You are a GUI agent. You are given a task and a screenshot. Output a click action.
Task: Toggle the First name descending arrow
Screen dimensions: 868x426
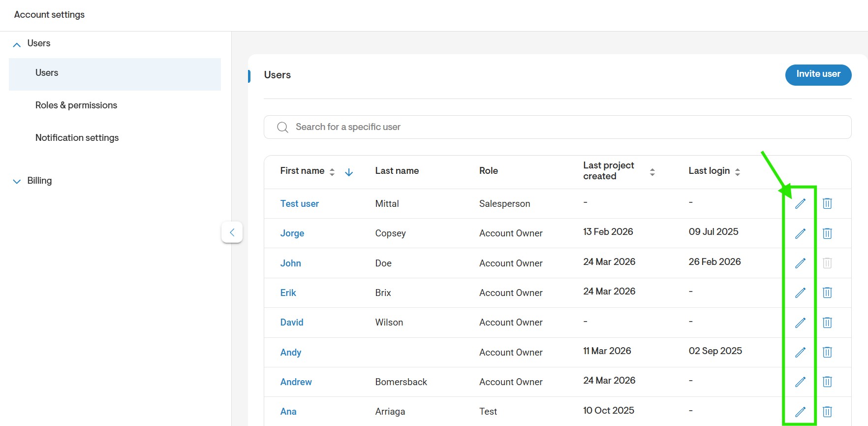(349, 172)
